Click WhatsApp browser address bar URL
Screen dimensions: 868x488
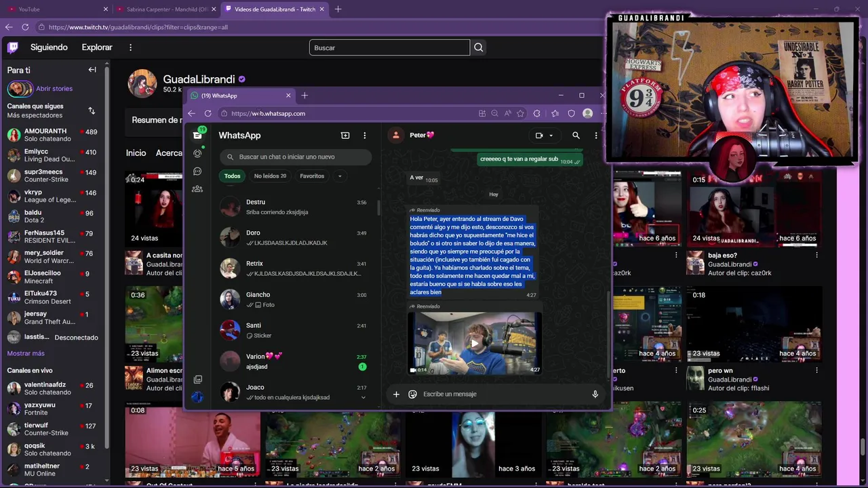pyautogui.click(x=268, y=113)
